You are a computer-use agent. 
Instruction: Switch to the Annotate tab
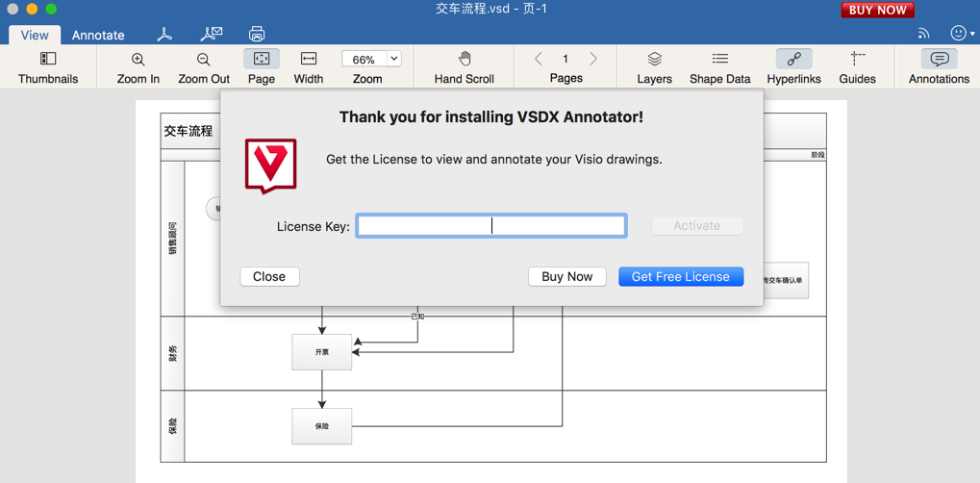point(98,35)
